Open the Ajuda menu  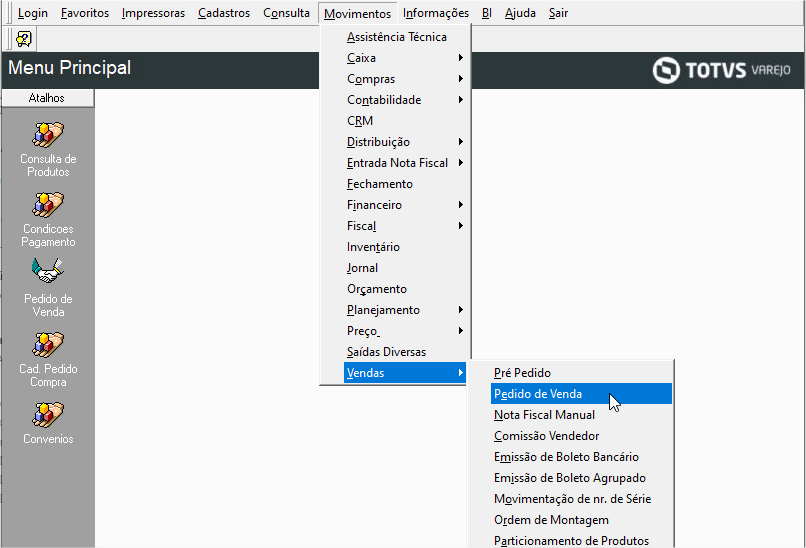pos(520,13)
